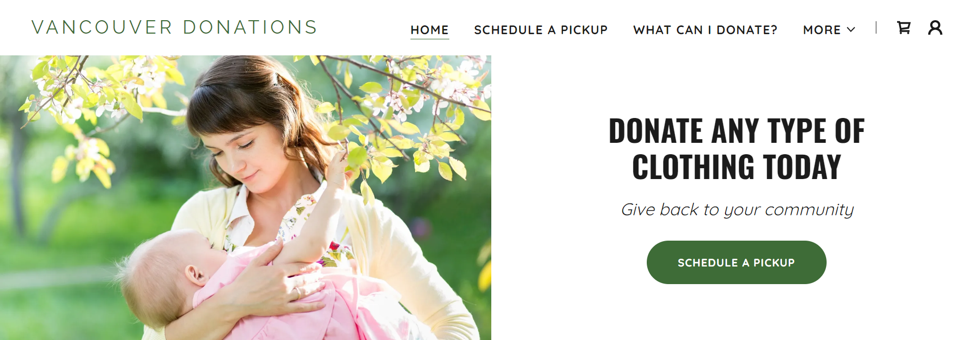Select the WHAT CAN I DONATE? link

coord(705,30)
